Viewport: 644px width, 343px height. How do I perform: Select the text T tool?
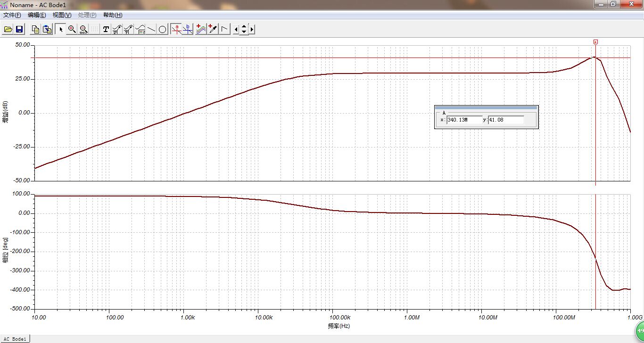coord(106,29)
